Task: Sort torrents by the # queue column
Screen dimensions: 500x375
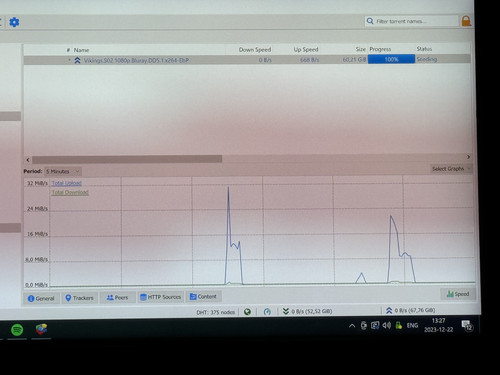Action: (x=68, y=50)
